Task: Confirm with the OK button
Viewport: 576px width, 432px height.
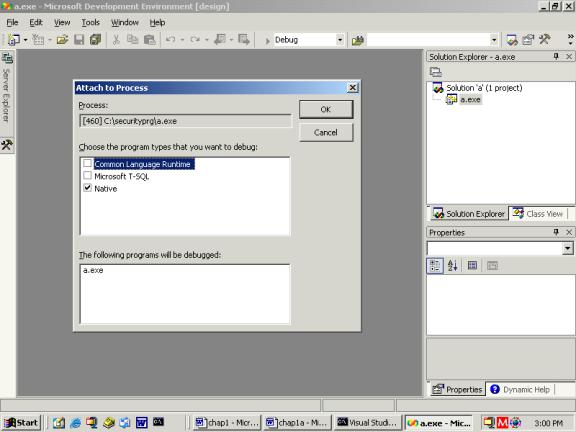Action: (x=326, y=109)
